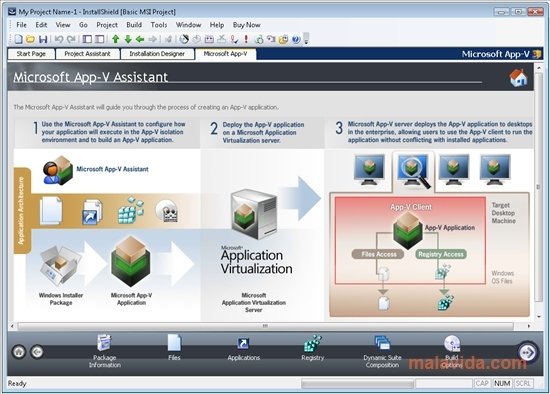
Task: Switch to the Project Assistant tab
Action: click(x=87, y=54)
